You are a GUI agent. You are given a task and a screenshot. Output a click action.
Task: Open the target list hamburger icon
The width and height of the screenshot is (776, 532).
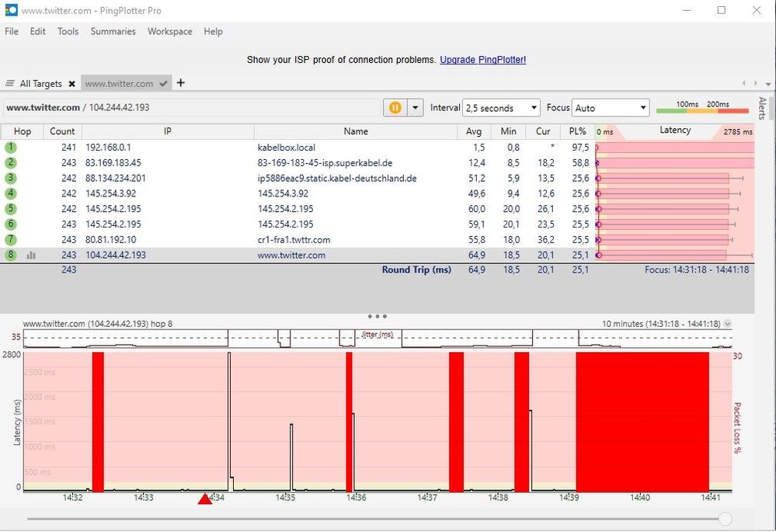click(10, 83)
